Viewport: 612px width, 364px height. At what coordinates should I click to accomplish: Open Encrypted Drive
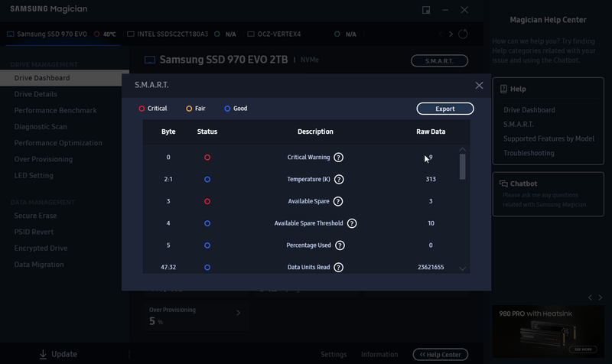pyautogui.click(x=41, y=249)
